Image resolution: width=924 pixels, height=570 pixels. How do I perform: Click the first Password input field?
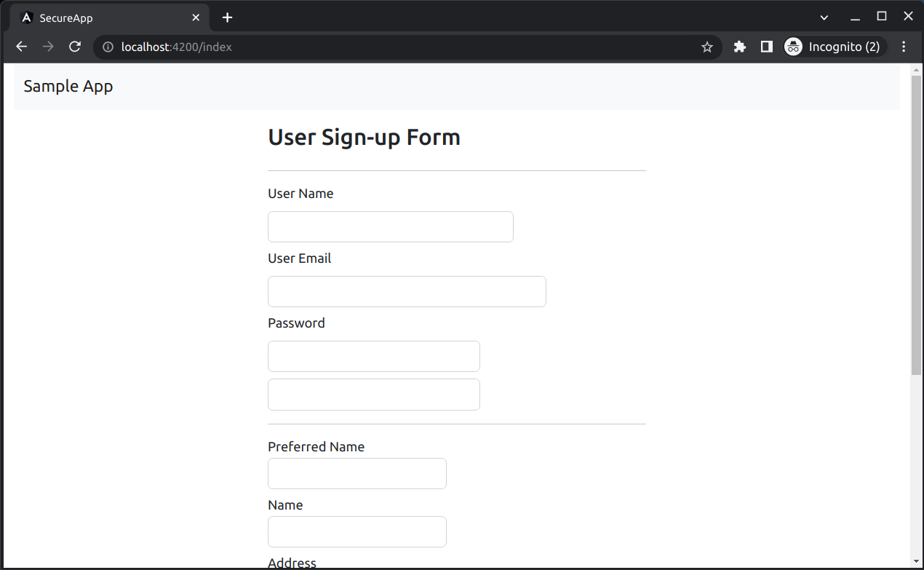[x=373, y=356]
